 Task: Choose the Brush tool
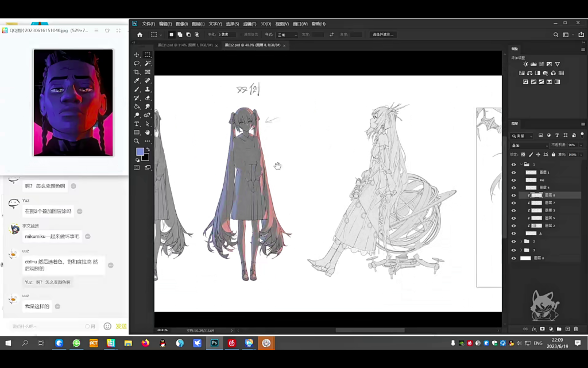tap(137, 89)
